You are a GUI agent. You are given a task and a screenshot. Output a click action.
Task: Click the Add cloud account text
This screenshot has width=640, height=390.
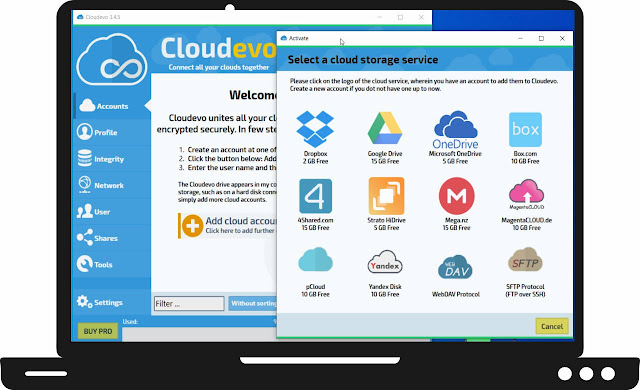pyautogui.click(x=241, y=221)
